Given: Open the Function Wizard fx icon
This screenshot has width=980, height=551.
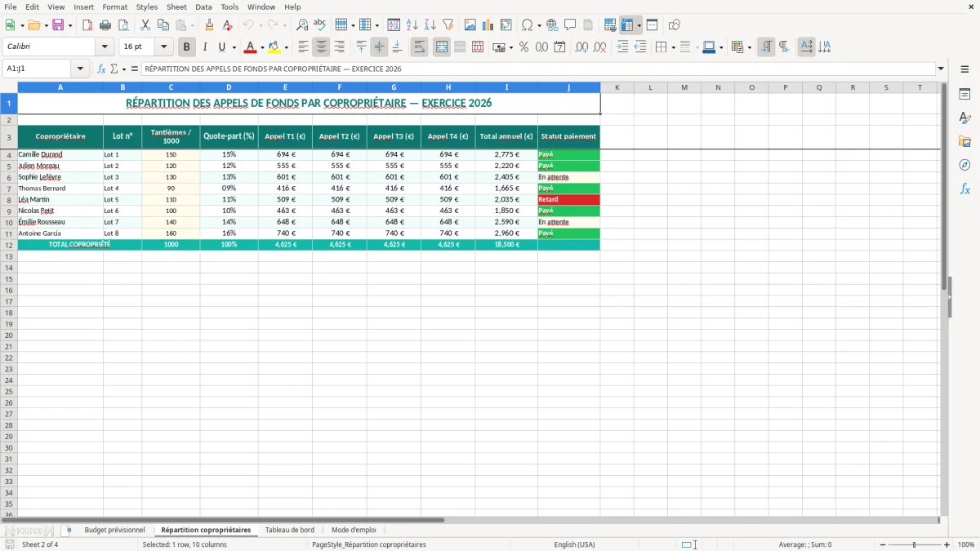Looking at the screenshot, I should click(101, 69).
